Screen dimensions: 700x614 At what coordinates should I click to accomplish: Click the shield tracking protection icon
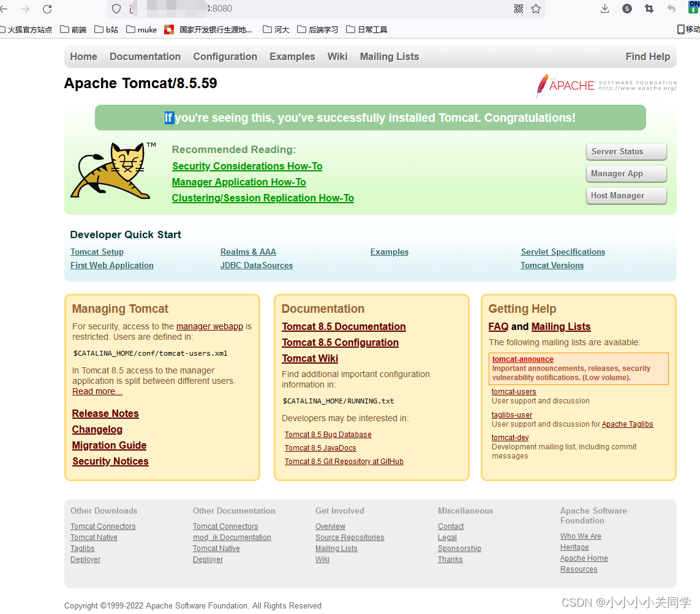click(x=116, y=9)
